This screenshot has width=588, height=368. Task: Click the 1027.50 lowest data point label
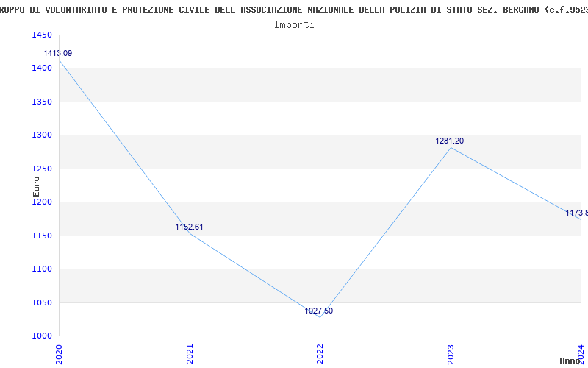tap(319, 311)
